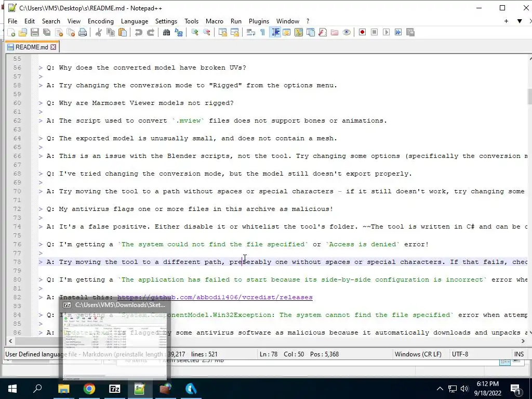
Task: Open the Run menu
Action: pos(236,21)
